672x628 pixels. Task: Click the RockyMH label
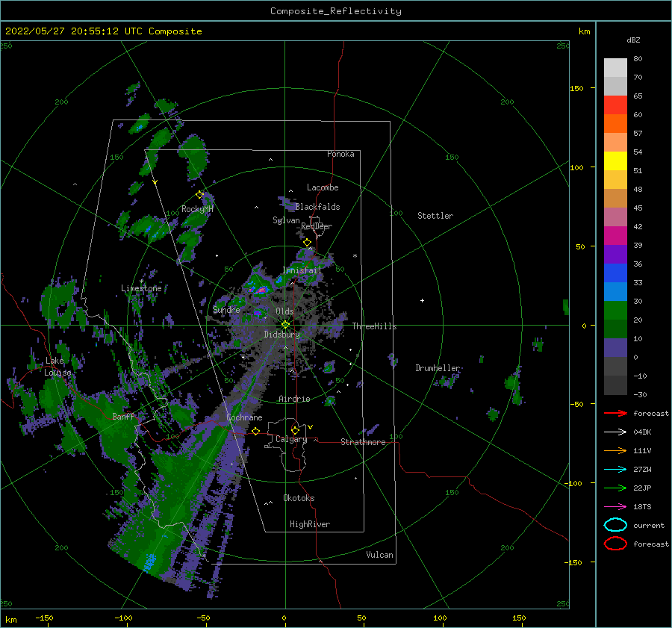coord(197,209)
